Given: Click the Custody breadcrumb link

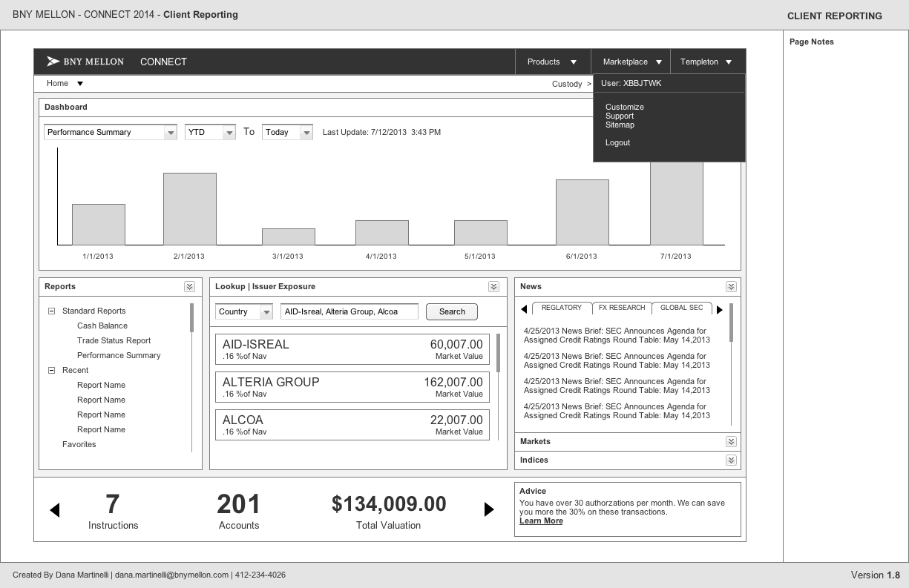Looking at the screenshot, I should click(567, 84).
